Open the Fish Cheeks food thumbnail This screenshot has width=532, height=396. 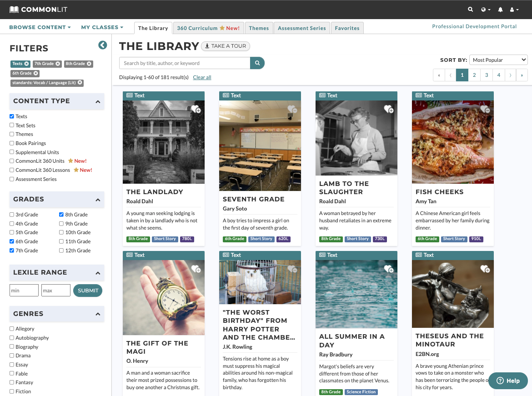coord(452,142)
